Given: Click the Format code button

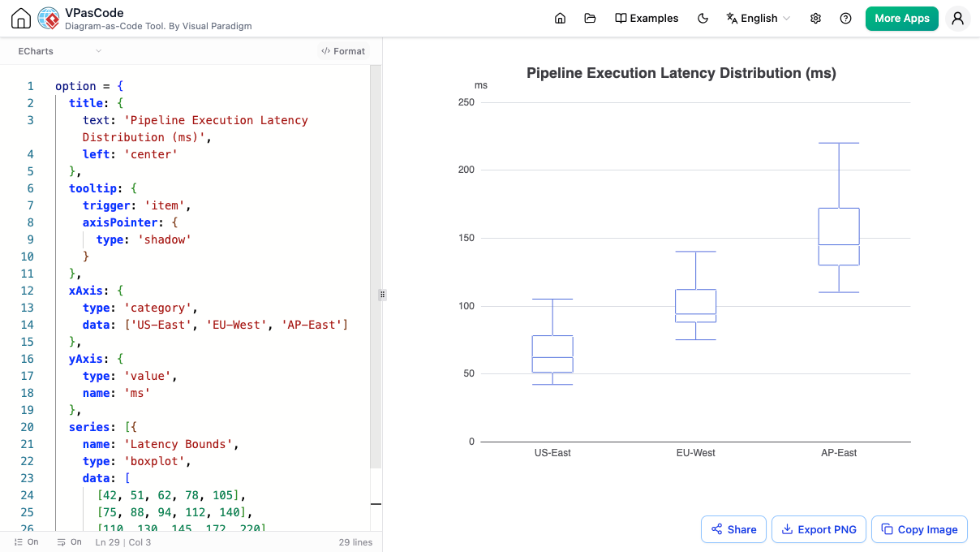Looking at the screenshot, I should pyautogui.click(x=343, y=51).
